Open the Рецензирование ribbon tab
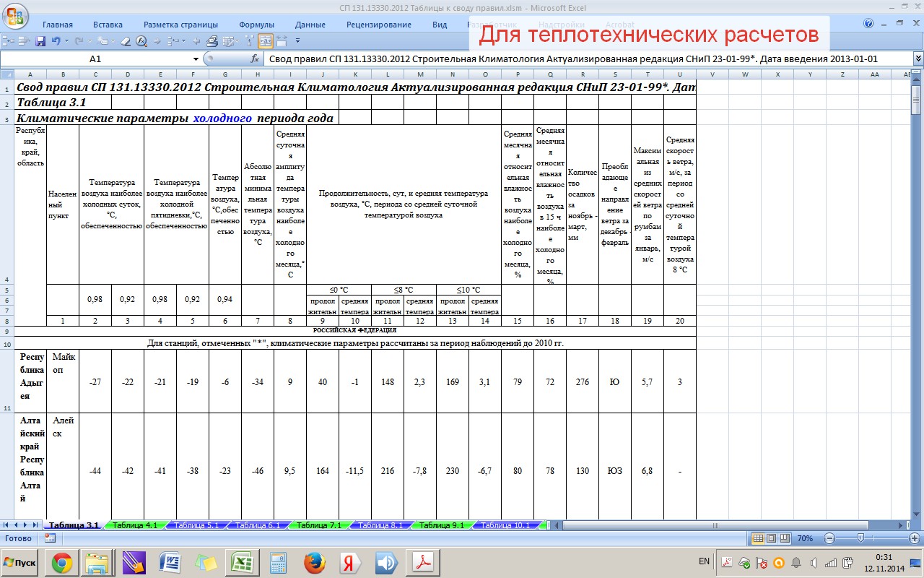 click(379, 24)
